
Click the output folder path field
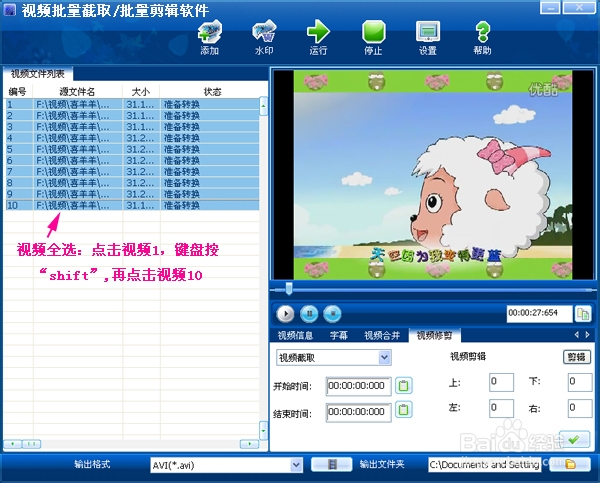[484, 465]
